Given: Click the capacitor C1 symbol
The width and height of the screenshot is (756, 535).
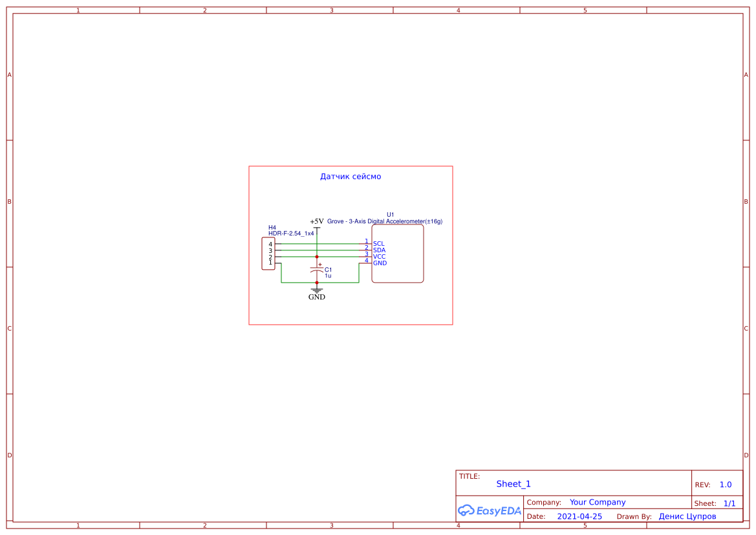Looking at the screenshot, I should tap(317, 270).
